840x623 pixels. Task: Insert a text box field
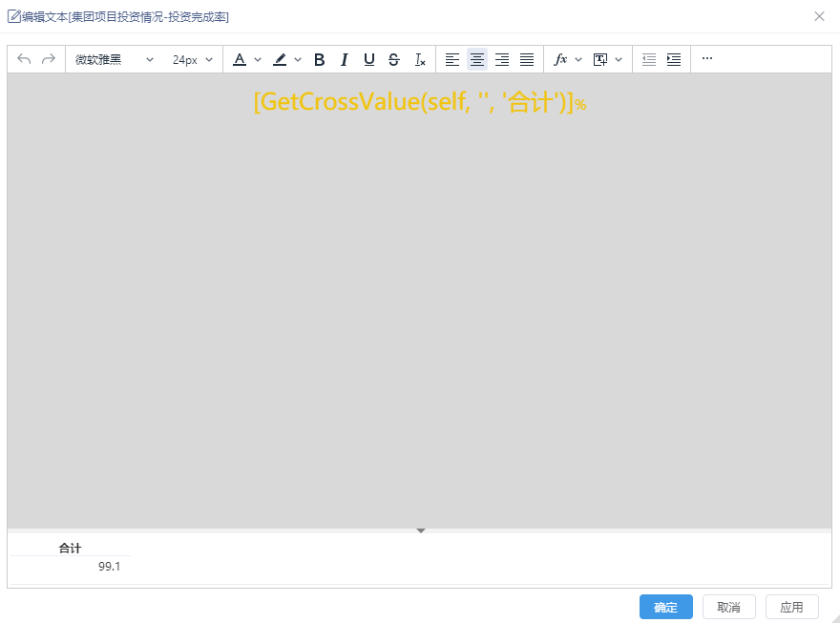click(600, 59)
